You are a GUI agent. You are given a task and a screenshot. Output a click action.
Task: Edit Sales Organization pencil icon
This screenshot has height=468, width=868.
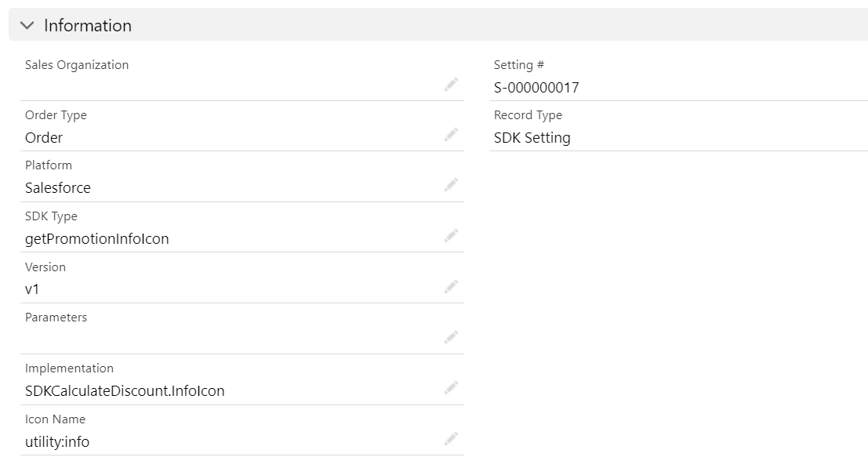click(x=451, y=85)
